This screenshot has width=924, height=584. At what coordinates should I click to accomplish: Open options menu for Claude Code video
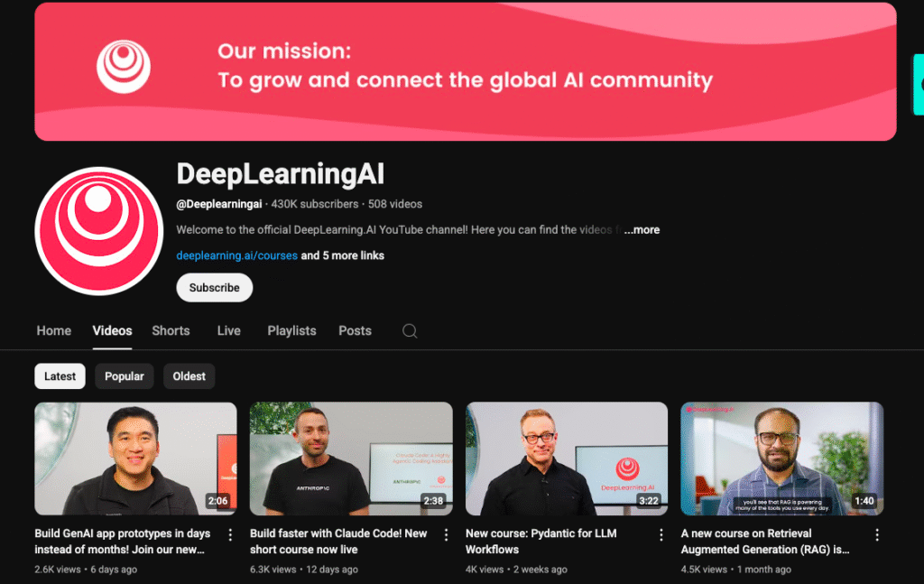446,534
